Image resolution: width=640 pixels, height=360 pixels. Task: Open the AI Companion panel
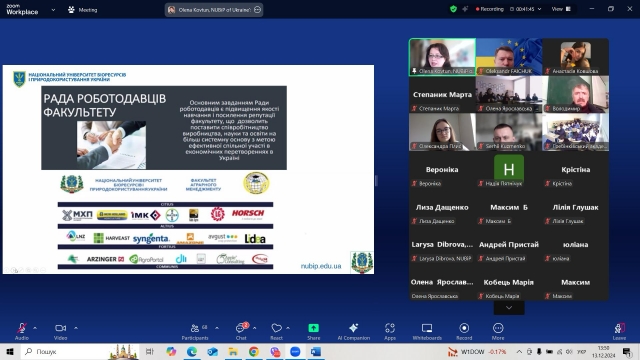[353, 331]
